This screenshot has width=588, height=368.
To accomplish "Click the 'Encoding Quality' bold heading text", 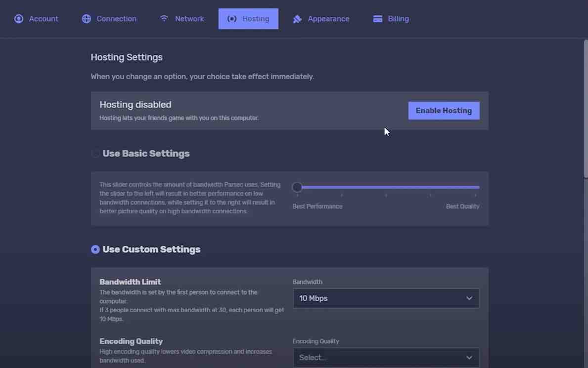I will click(131, 341).
